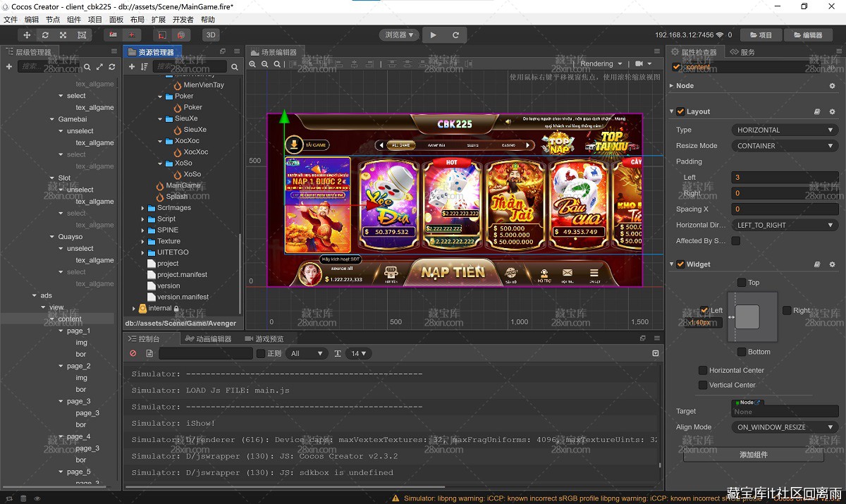Disable the Layout component checkbox
Screen dimensions: 846x504
(x=680, y=111)
